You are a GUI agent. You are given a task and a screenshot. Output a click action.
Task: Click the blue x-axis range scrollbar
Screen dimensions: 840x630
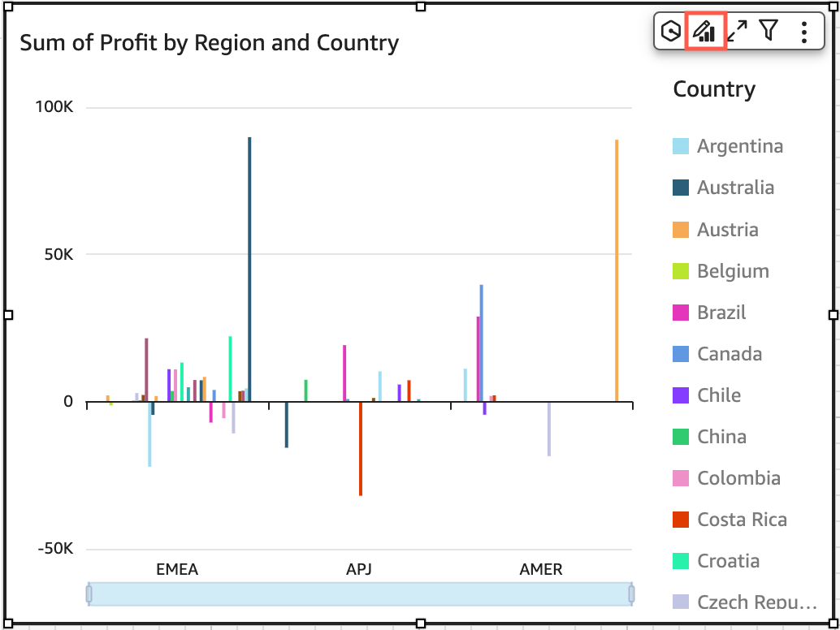pos(360,594)
